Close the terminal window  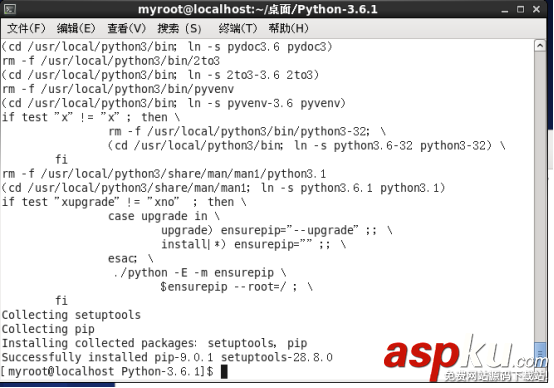coord(536,9)
